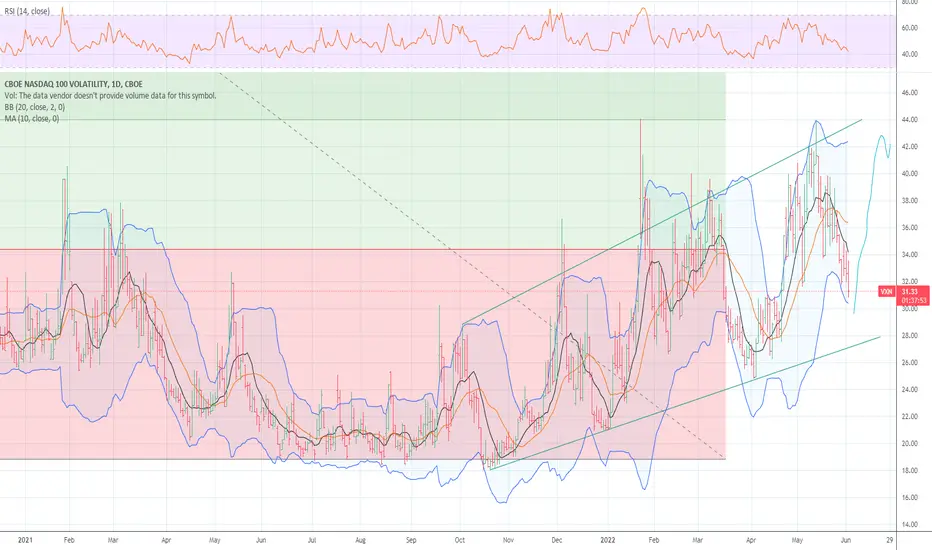Click the Aug label on the time axis
Viewport: 932px width, 550px height.
(360, 540)
